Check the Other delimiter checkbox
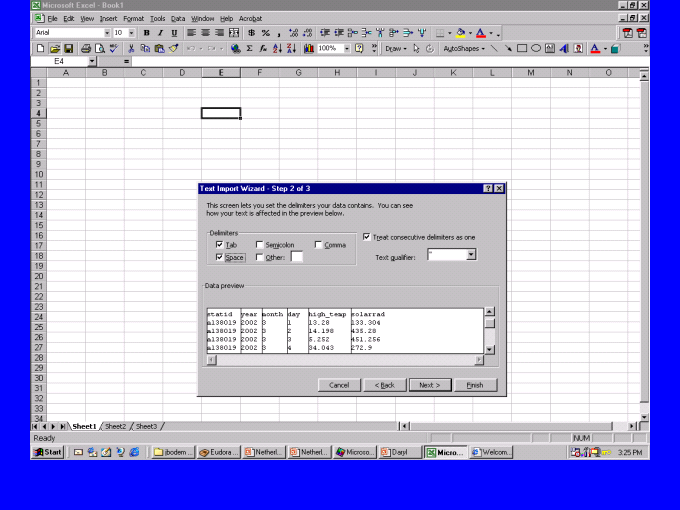The image size is (680, 510). pyautogui.click(x=259, y=257)
